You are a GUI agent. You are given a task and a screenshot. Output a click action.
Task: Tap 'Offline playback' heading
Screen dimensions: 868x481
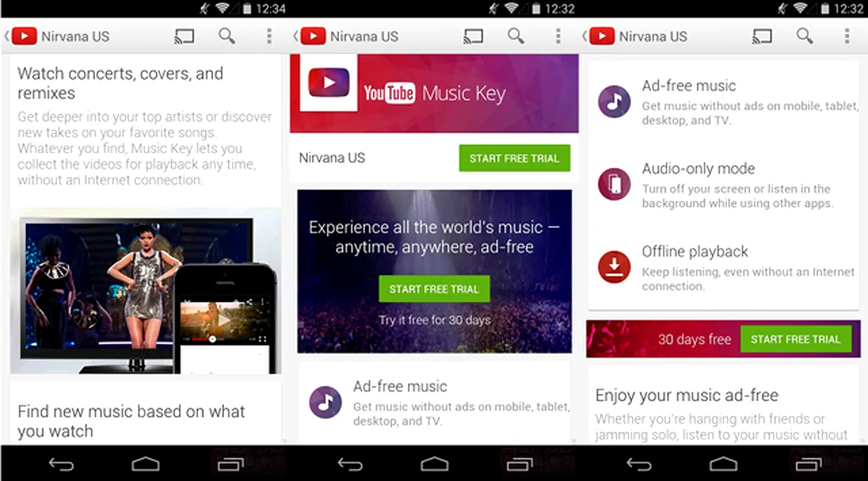[695, 251]
